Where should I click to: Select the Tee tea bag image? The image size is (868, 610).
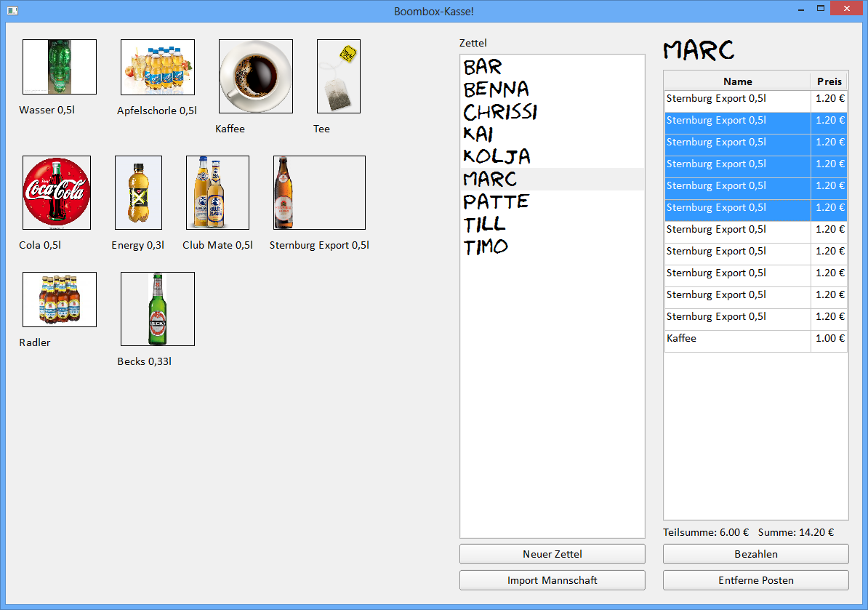point(339,76)
